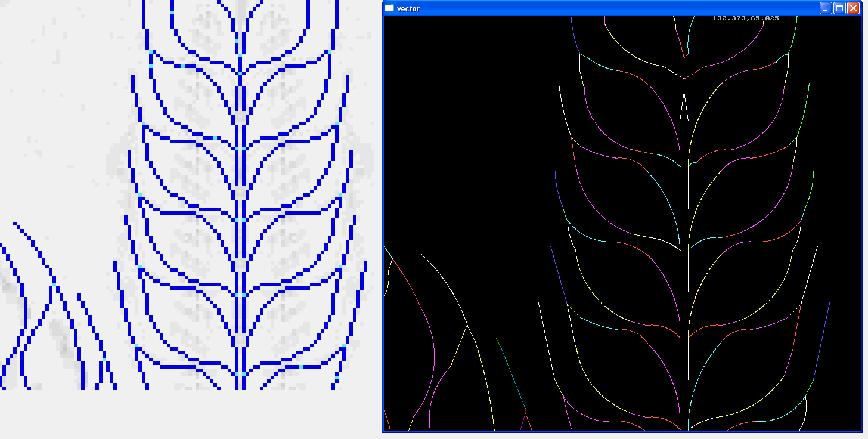Click the "vector" title text

tap(408, 9)
